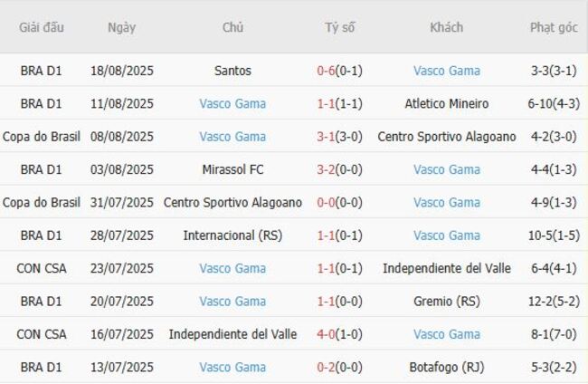
Task: Select the Copa do Brasil label on 31/07/2025
Action: pos(42,203)
